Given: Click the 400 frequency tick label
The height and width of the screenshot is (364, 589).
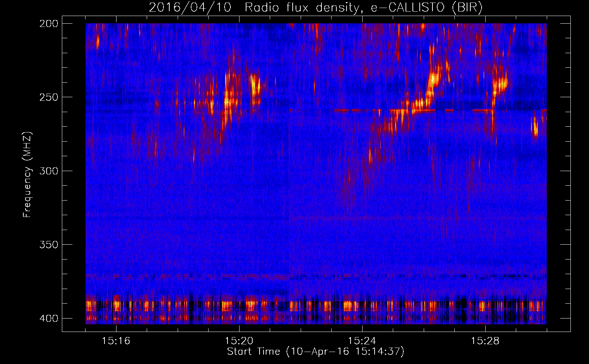Looking at the screenshot, I should (x=48, y=318).
